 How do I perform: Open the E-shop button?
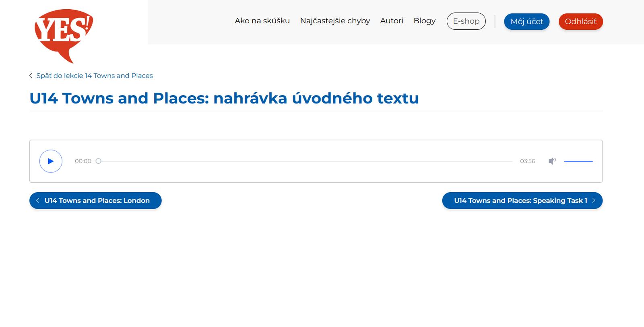[466, 21]
